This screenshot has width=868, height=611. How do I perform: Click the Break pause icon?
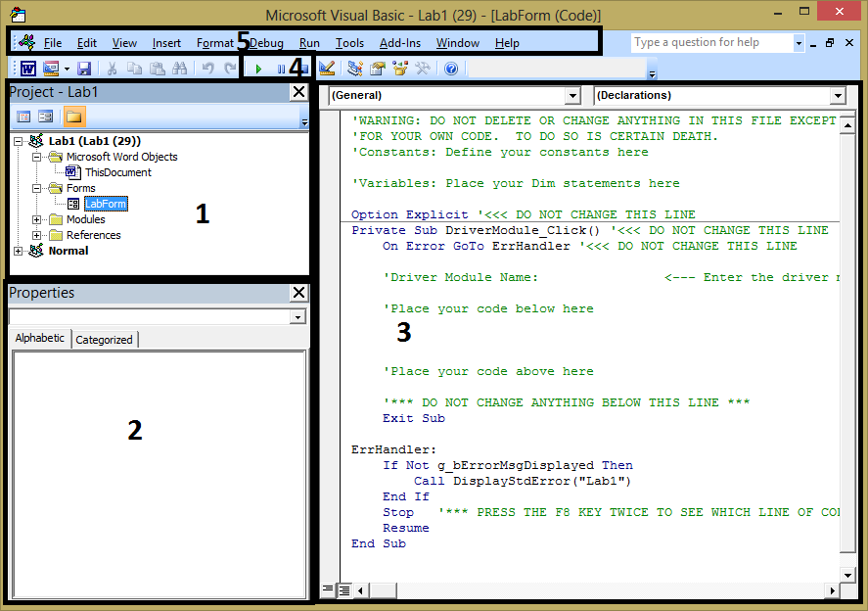pyautogui.click(x=281, y=70)
